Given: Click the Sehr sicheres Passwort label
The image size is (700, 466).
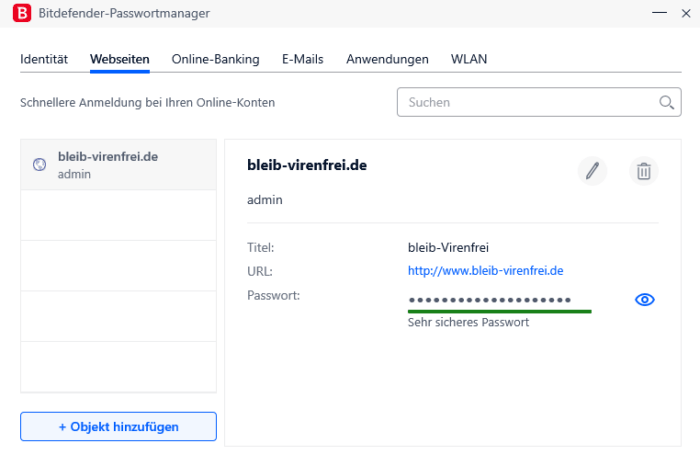Looking at the screenshot, I should click(x=468, y=322).
